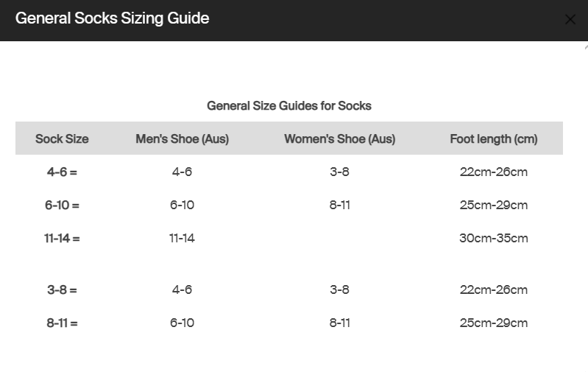Click men's shoe value in 8-11 = row
Viewport: 588px width, 372px height.
182,323
